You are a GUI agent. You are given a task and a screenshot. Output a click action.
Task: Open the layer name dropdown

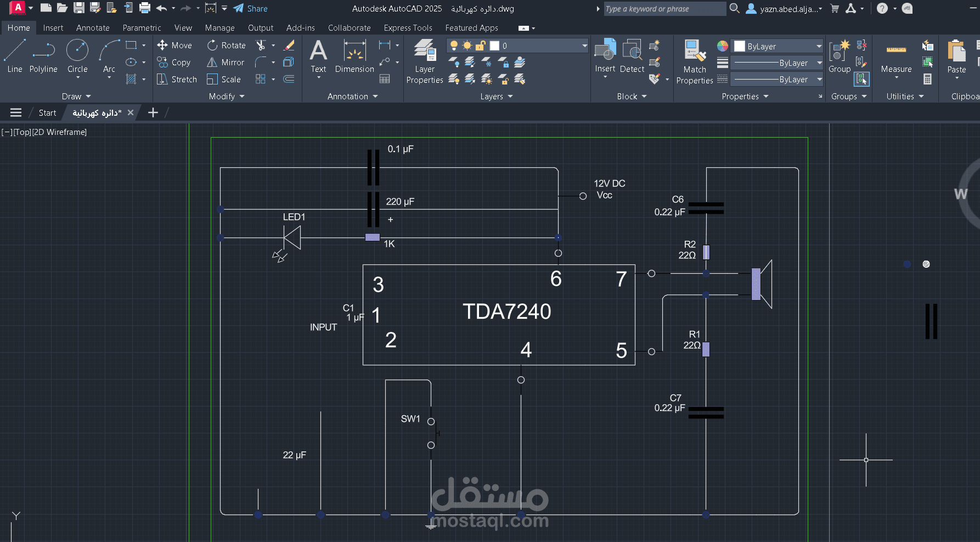point(584,46)
